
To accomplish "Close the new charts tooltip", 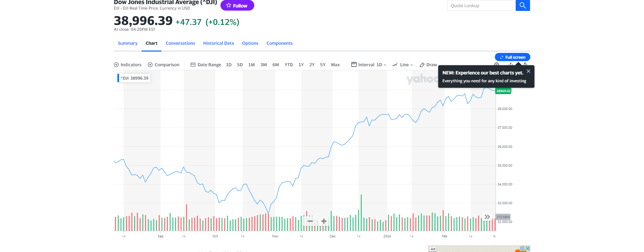I will click(528, 71).
